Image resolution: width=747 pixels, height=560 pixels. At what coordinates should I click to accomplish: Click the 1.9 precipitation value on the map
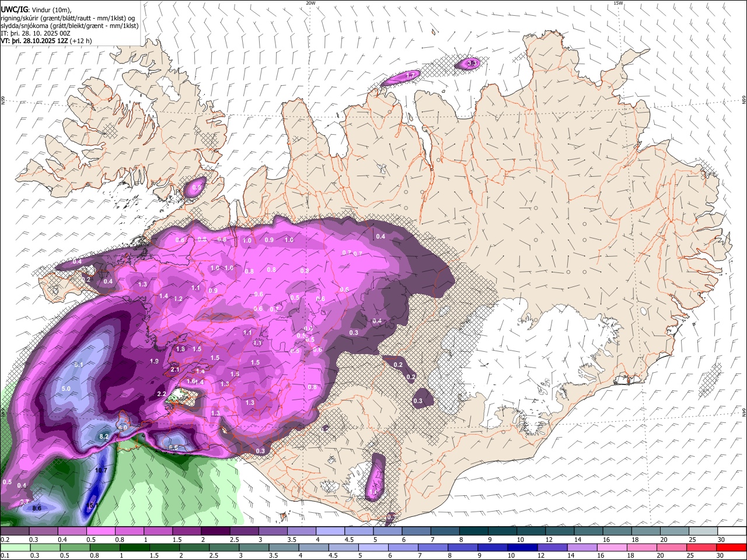[154, 362]
